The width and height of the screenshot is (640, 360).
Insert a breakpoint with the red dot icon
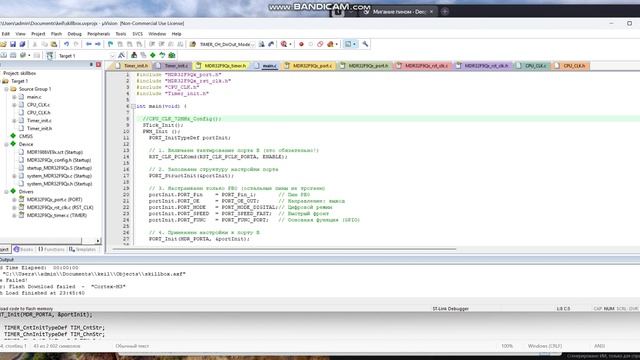pos(301,44)
